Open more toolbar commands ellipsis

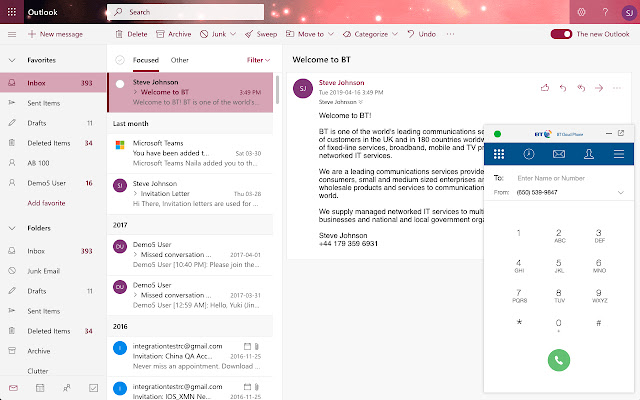tap(450, 34)
